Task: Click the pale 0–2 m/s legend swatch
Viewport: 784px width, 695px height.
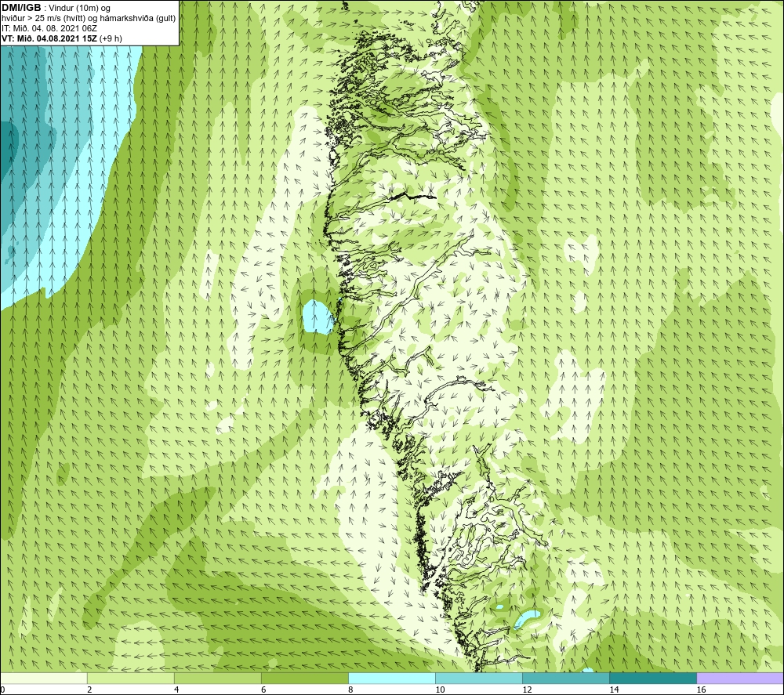Action: click(44, 678)
